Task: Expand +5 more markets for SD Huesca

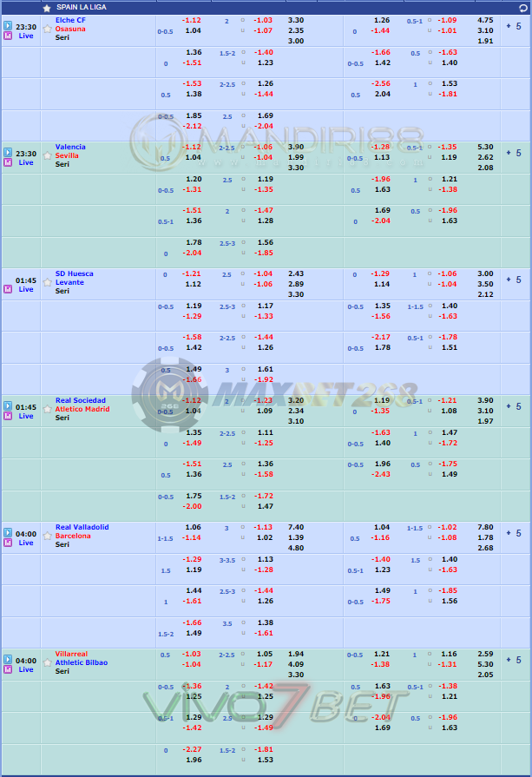Action: (x=514, y=280)
